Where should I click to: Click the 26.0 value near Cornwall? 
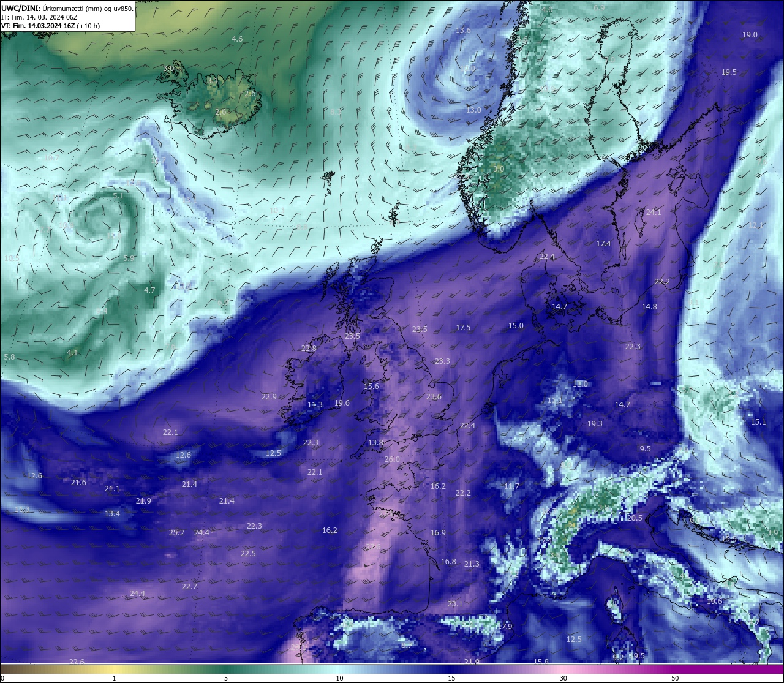point(392,459)
